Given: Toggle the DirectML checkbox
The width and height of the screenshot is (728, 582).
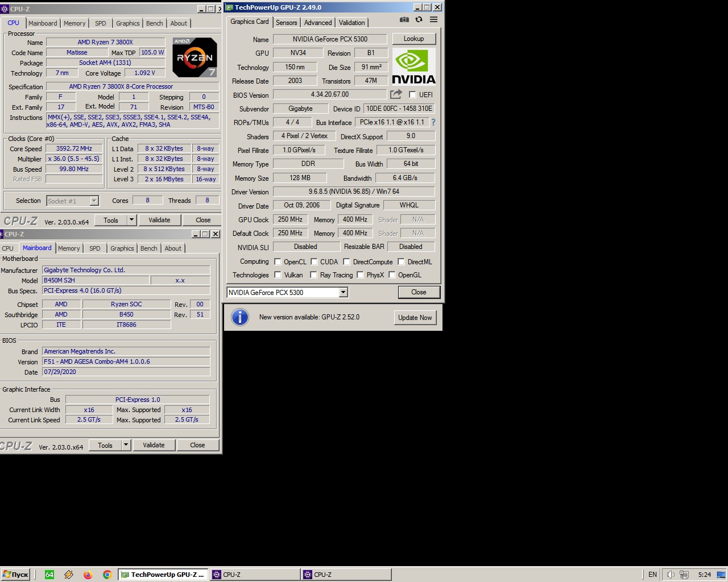Looking at the screenshot, I should click(x=401, y=262).
